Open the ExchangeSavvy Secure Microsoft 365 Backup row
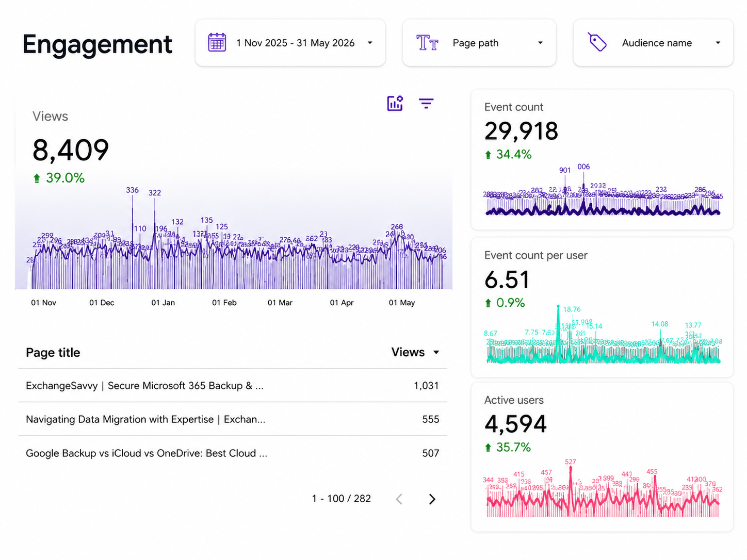747x560 pixels. (233, 386)
